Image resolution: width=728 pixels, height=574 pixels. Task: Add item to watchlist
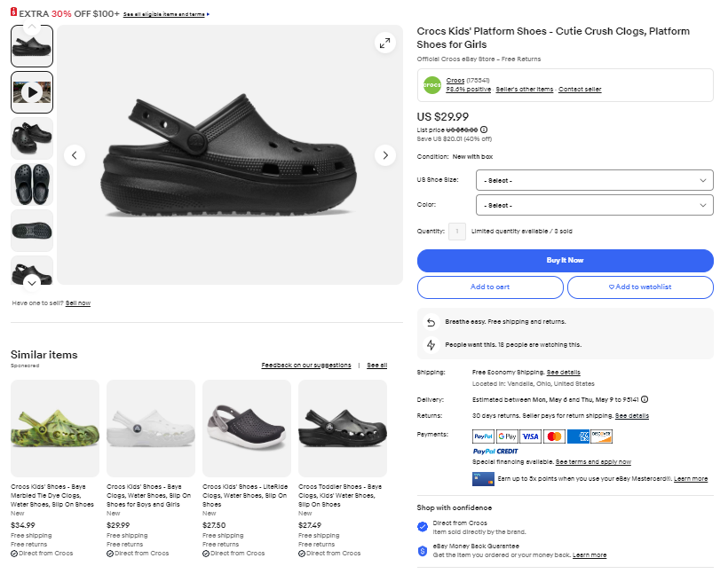[x=640, y=287]
